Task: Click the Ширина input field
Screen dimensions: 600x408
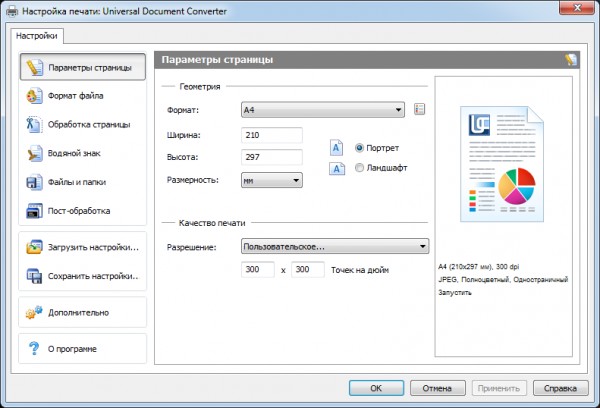Action: coord(272,134)
